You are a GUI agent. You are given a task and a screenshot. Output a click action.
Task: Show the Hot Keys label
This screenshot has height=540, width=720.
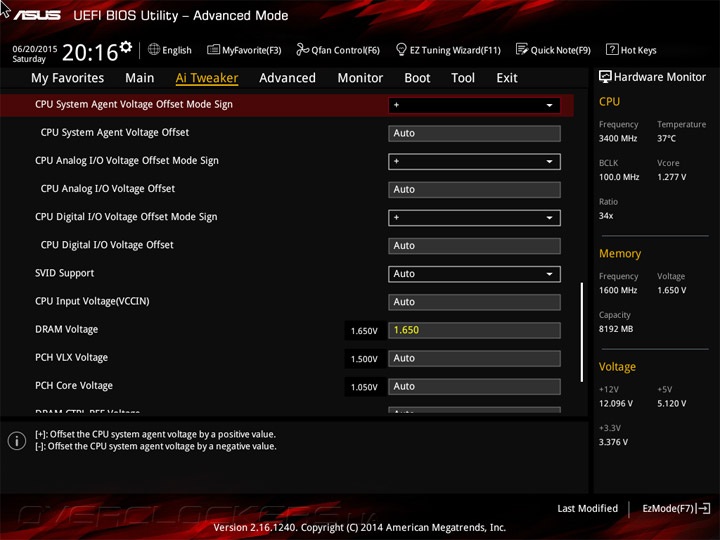(x=639, y=50)
